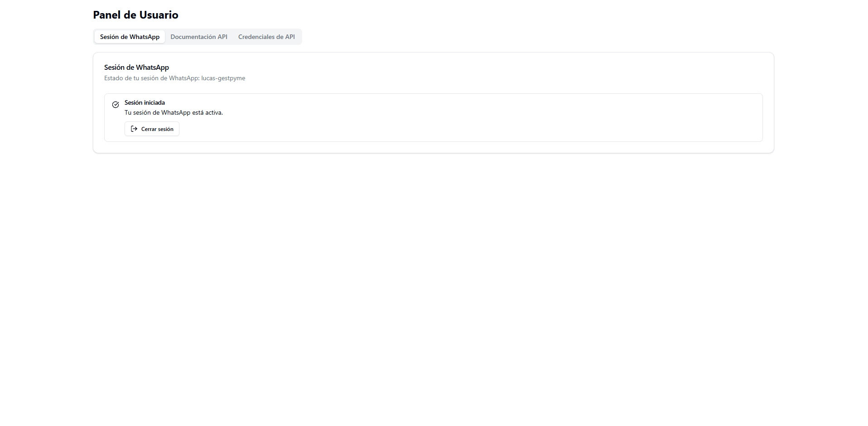The image size is (868, 426).
Task: Click the word 'Estado' in the card subtitle
Action: pos(113,78)
